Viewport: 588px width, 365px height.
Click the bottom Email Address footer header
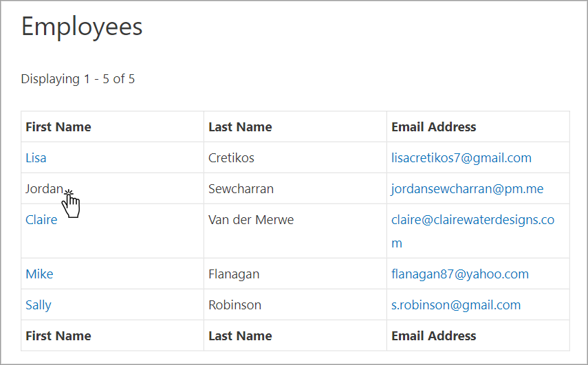(x=433, y=336)
